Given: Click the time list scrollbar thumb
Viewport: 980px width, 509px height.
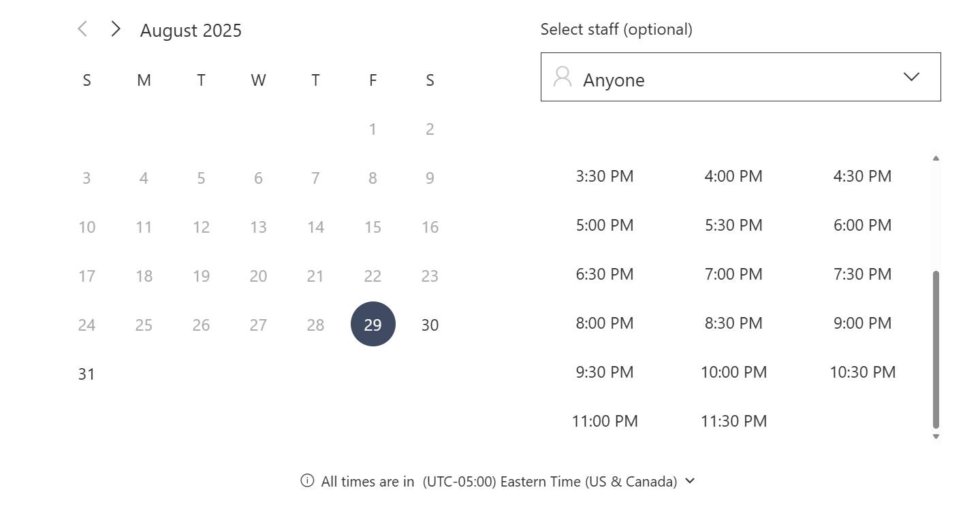Looking at the screenshot, I should 936,349.
